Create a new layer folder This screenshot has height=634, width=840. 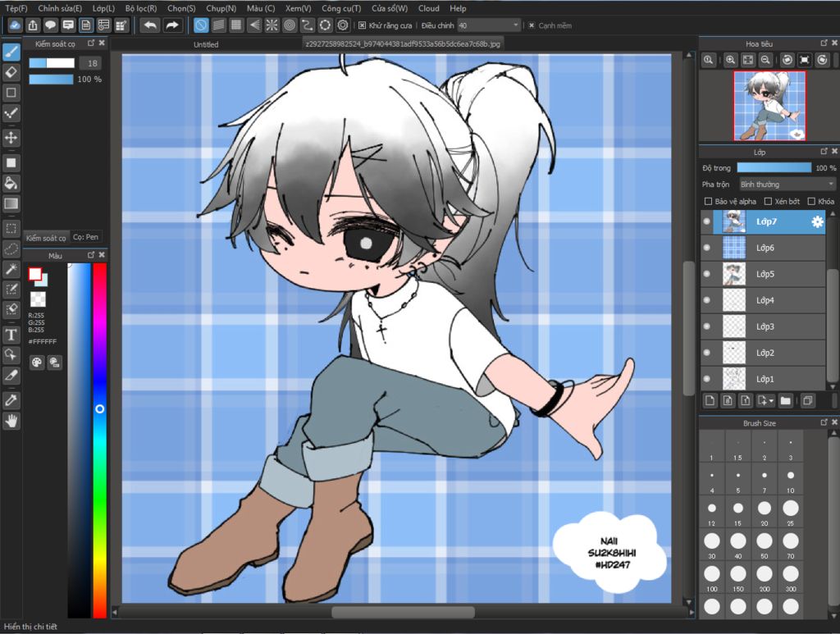[785, 400]
